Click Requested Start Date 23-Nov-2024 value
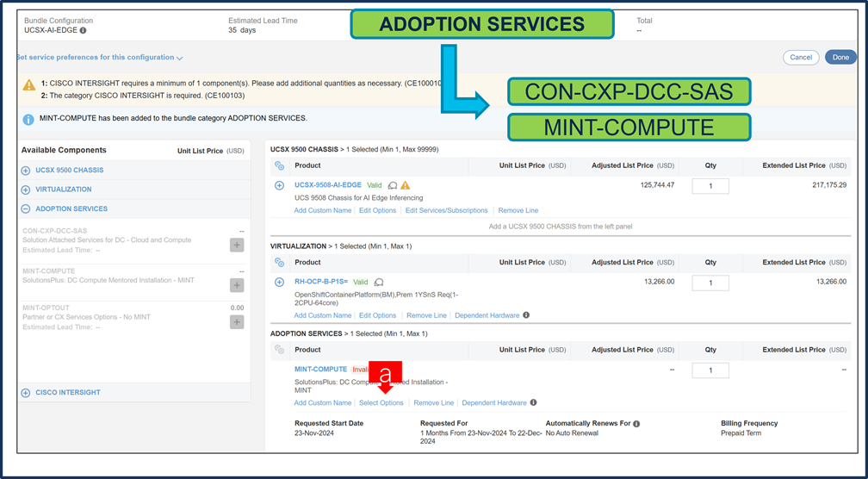This screenshot has width=868, height=479. coord(315,433)
